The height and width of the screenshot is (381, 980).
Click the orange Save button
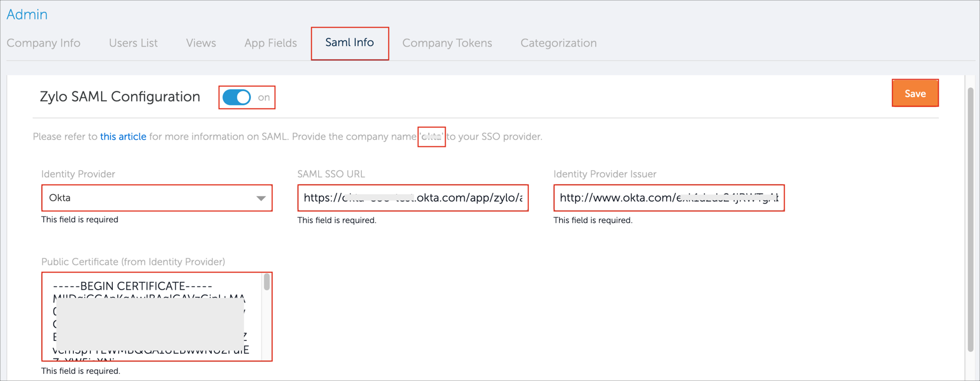click(914, 93)
